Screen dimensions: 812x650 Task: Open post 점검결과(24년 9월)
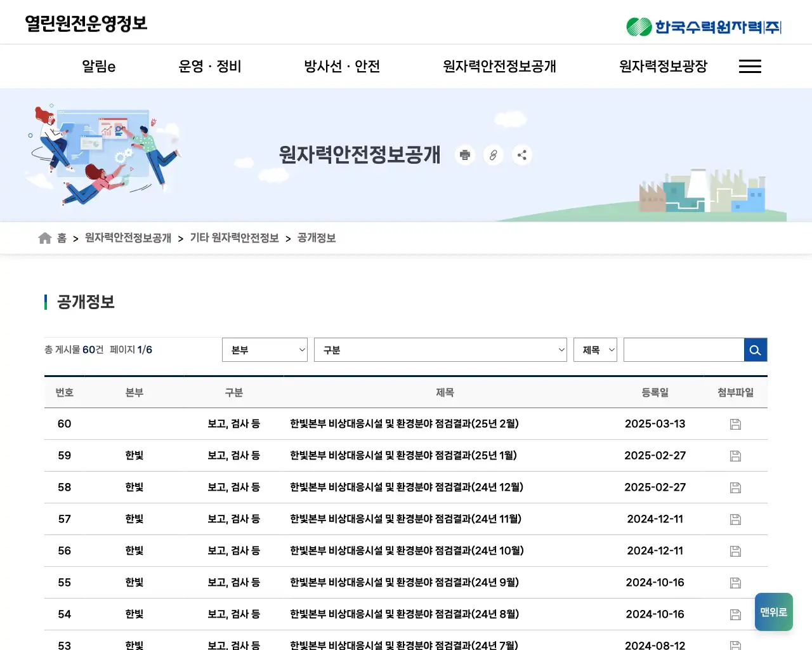point(404,583)
